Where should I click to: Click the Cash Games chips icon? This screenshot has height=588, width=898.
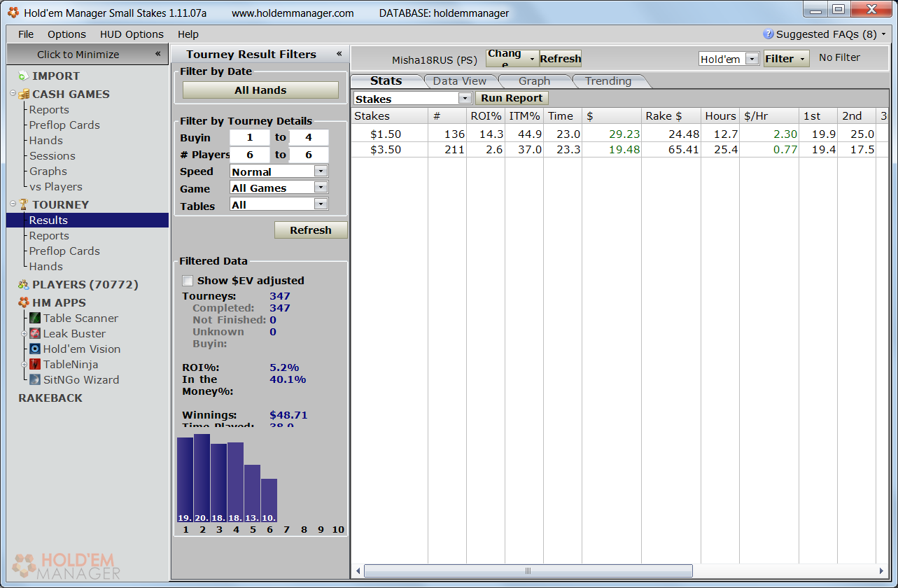[x=24, y=94]
